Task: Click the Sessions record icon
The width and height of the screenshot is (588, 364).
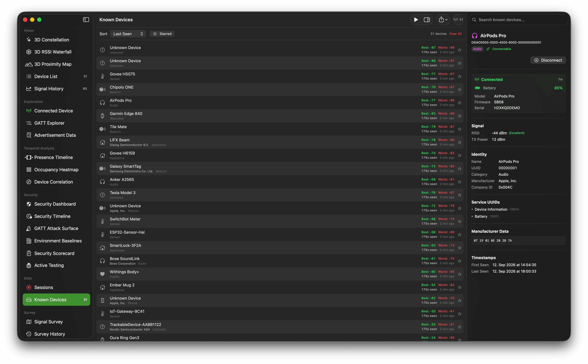Action: pyautogui.click(x=29, y=287)
